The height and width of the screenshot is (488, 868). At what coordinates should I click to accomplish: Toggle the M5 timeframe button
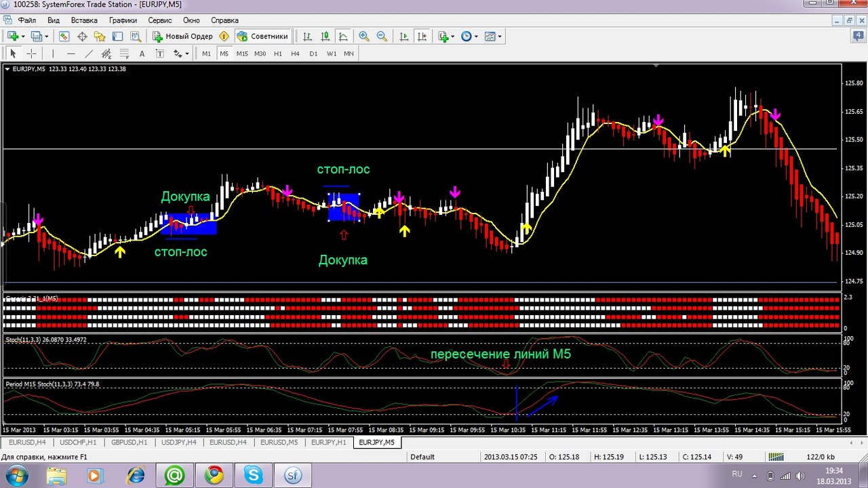[224, 54]
